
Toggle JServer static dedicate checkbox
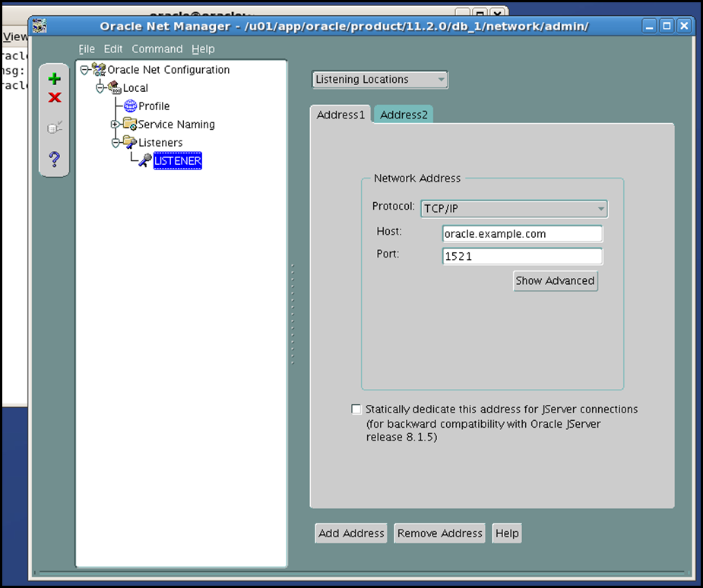pos(356,409)
